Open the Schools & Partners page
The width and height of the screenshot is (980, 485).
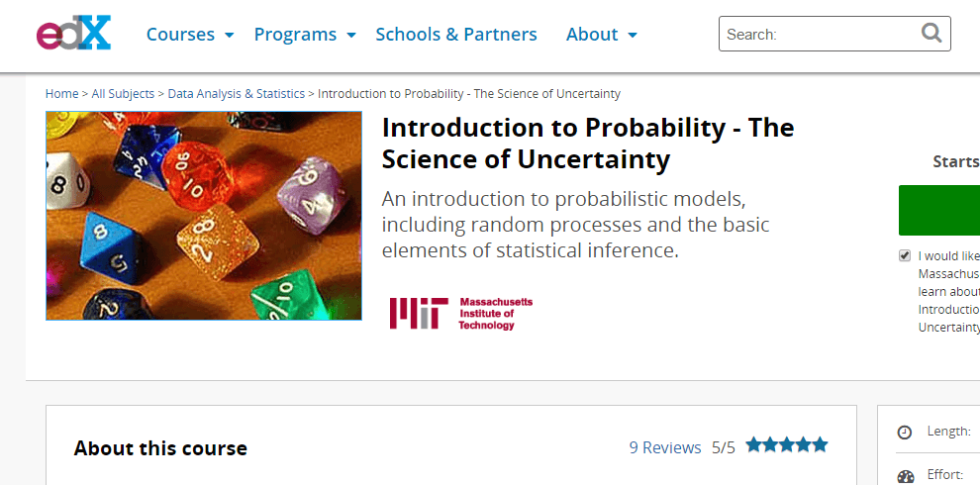tap(456, 35)
